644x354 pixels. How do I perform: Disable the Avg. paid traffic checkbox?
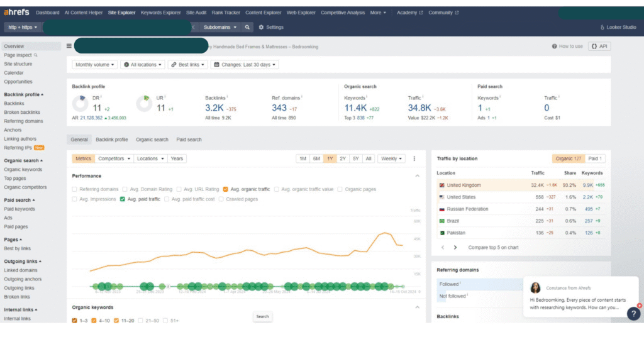click(123, 199)
